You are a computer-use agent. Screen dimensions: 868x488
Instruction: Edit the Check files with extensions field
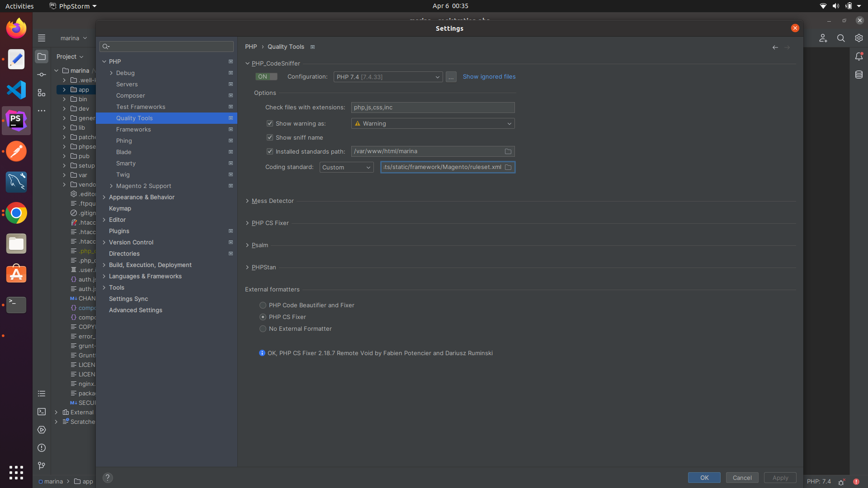(433, 108)
